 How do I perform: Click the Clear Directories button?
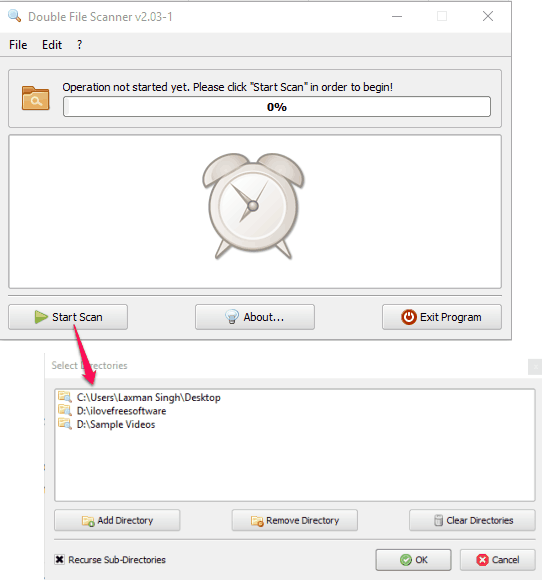click(x=472, y=520)
